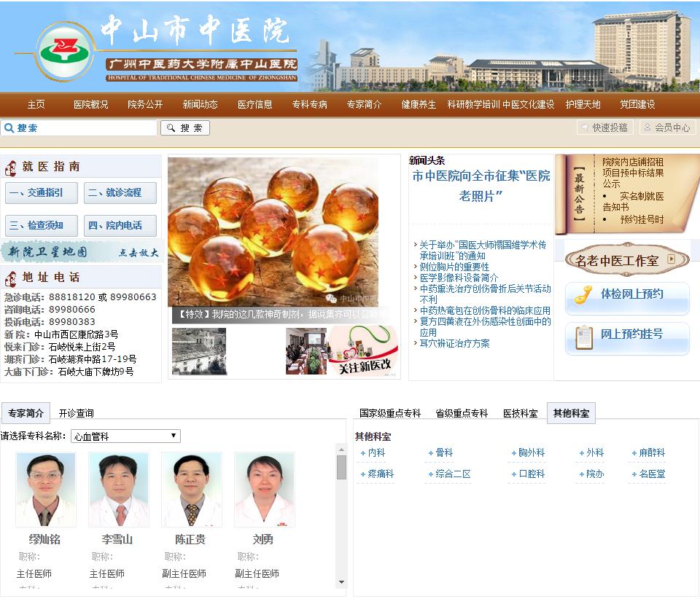The image size is (700, 604).
Task: Open doctor 刘勇's photo
Action: point(265,490)
